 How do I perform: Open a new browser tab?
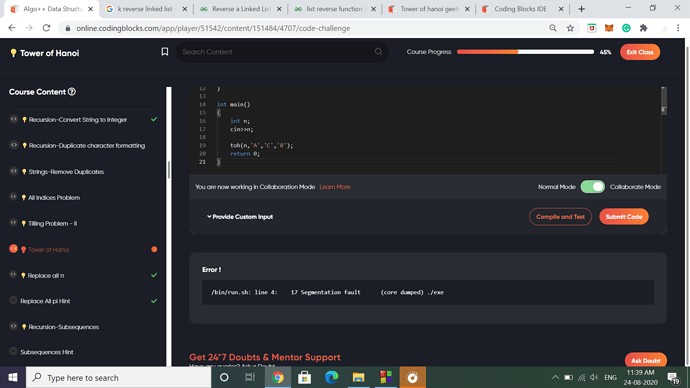[x=581, y=9]
